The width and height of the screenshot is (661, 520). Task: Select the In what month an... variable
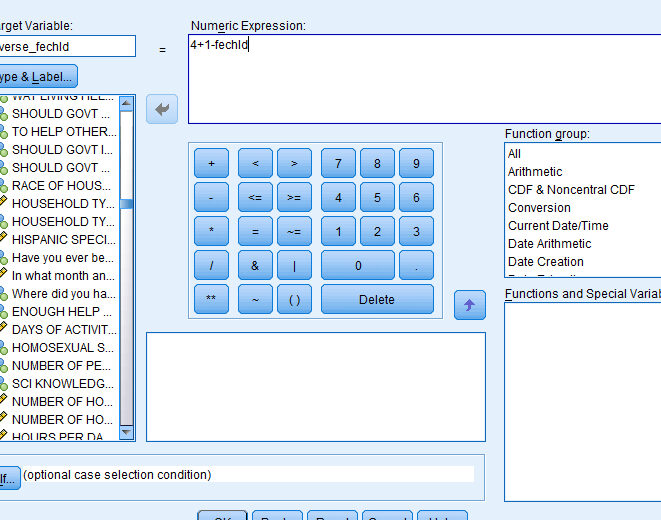pos(59,276)
